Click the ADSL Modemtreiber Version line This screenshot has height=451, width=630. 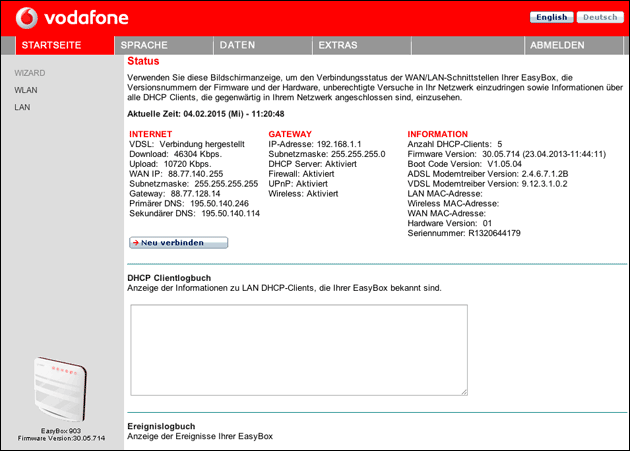click(488, 174)
